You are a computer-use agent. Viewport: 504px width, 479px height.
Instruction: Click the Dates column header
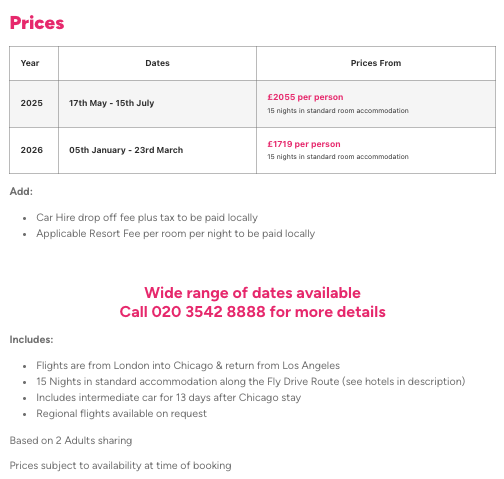pos(157,63)
